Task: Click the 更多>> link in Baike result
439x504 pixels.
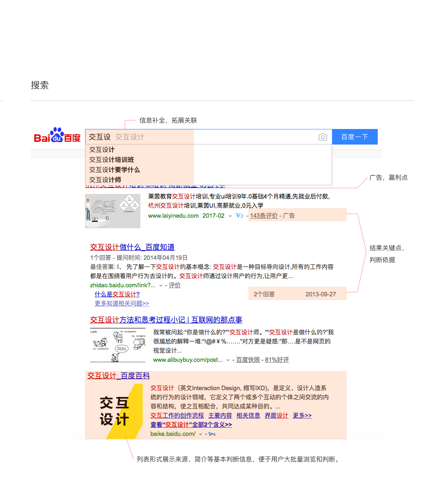Action: click(302, 416)
